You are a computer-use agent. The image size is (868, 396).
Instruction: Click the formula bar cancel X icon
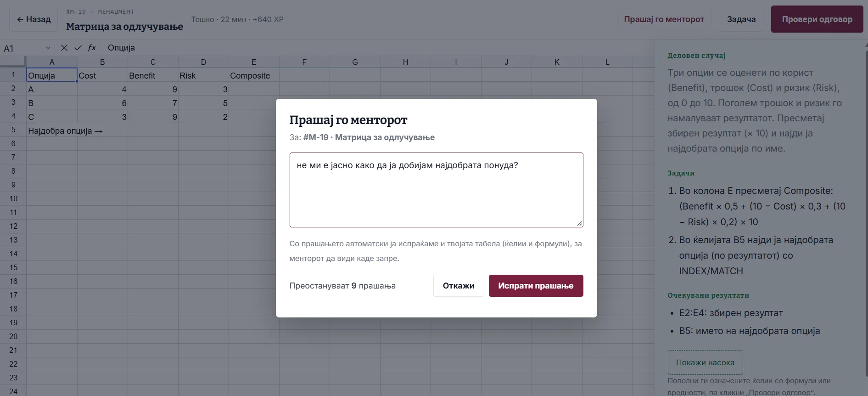pos(64,48)
